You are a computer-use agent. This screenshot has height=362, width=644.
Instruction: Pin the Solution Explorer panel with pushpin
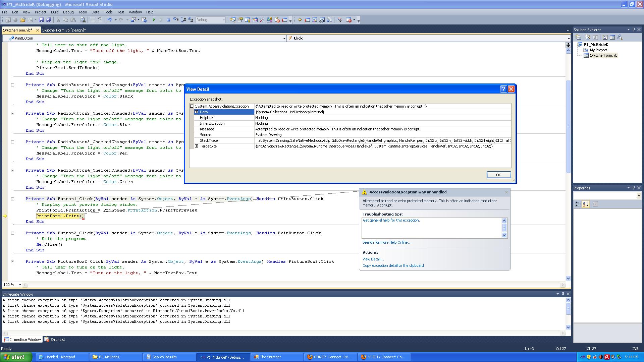(634, 29)
